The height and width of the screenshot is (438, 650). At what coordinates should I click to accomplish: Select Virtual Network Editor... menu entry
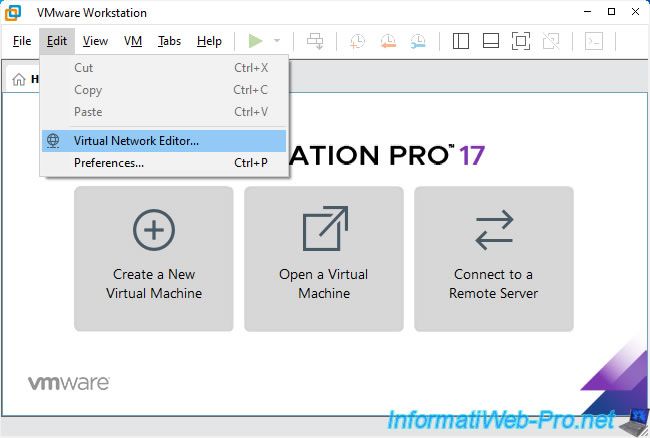pos(164,141)
